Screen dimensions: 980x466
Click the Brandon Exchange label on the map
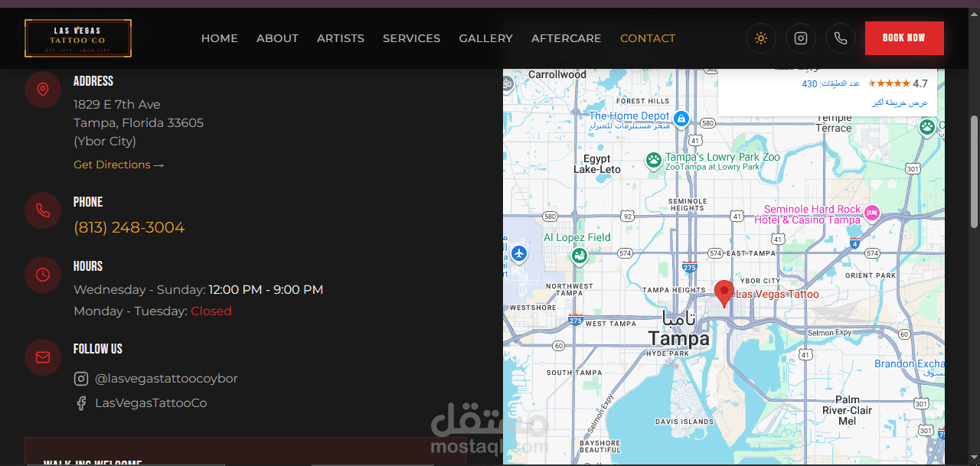[910, 364]
